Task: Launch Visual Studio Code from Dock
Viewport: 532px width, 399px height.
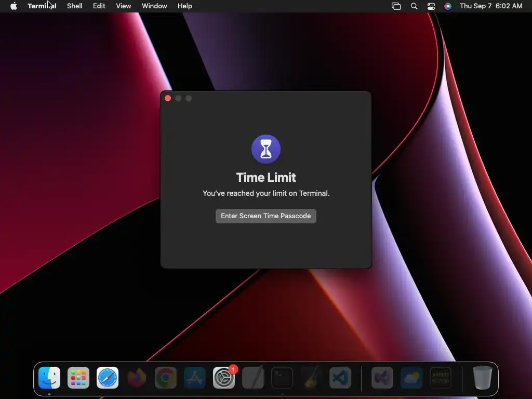Action: coord(340,378)
